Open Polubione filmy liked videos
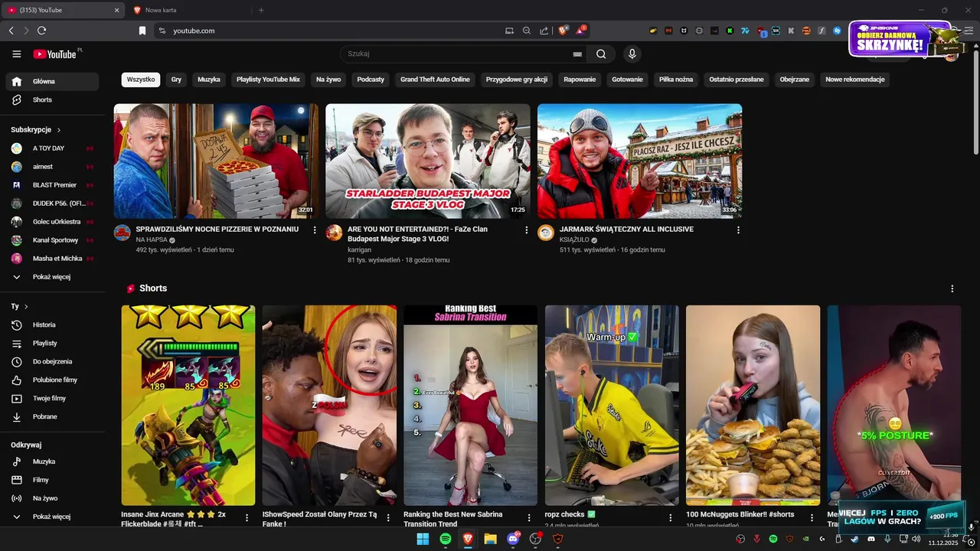Screen dimensions: 980x551 (x=52, y=380)
